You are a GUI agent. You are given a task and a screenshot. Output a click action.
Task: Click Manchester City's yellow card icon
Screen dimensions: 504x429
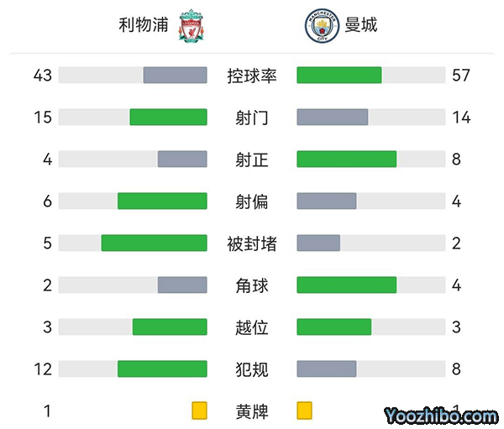[304, 411]
